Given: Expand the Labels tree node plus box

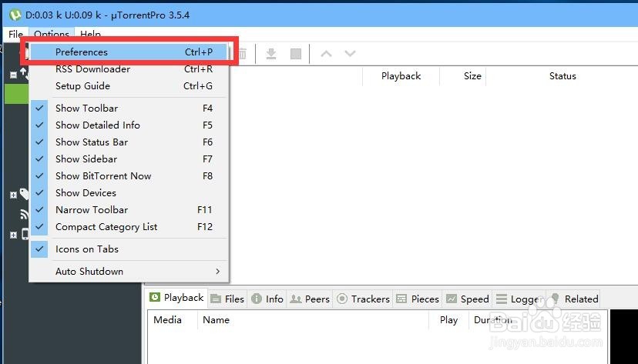Looking at the screenshot, I should pyautogui.click(x=13, y=195).
